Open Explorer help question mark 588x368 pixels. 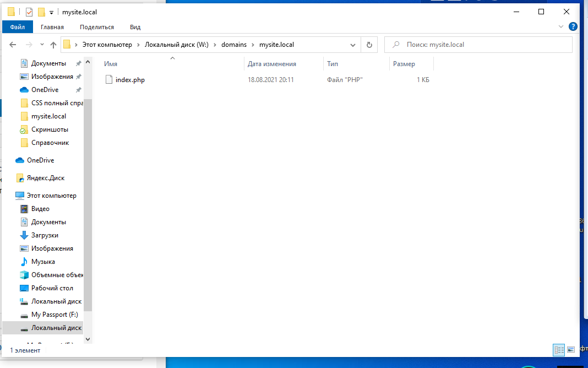tap(573, 26)
